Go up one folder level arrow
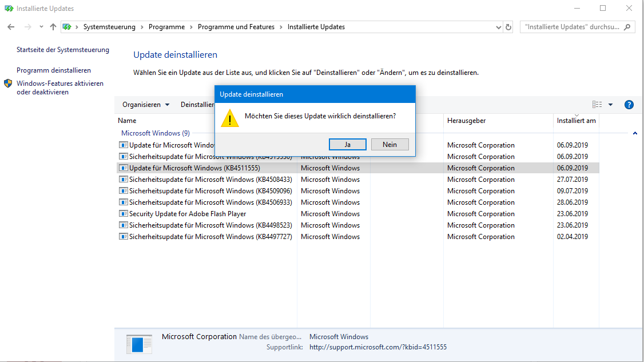Viewport: 644px width, 362px height. 53,27
